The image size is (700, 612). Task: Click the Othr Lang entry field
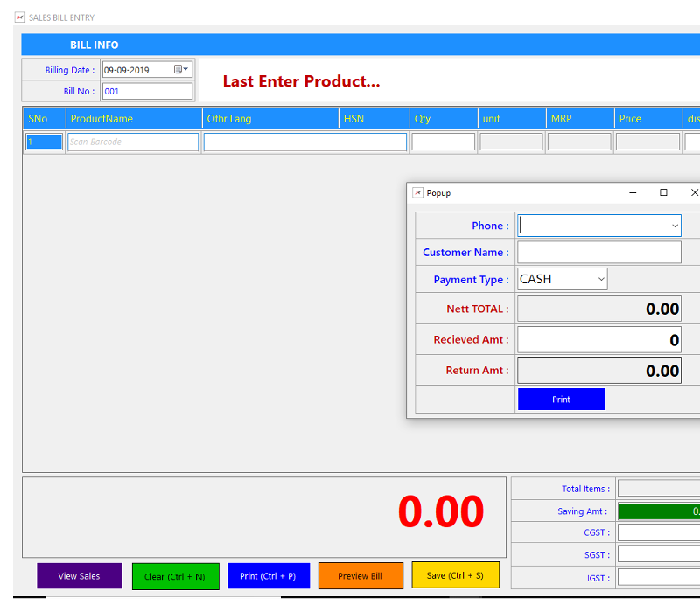305,142
